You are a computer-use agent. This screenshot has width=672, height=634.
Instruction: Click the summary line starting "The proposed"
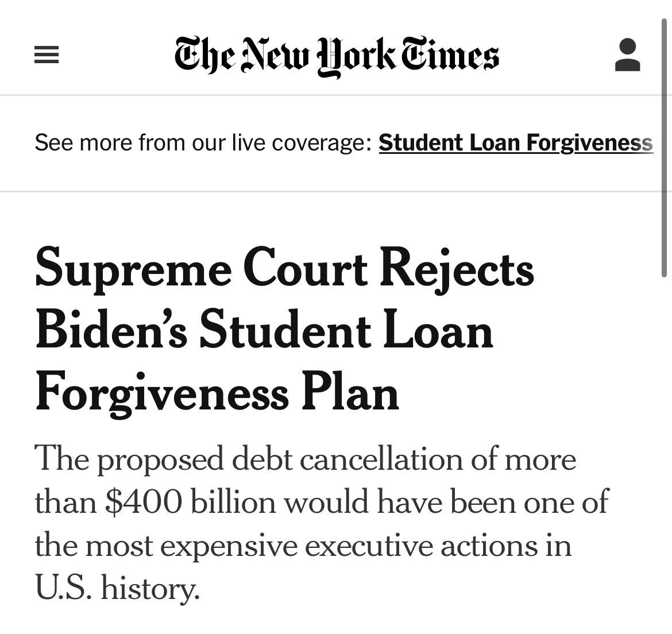(x=305, y=459)
